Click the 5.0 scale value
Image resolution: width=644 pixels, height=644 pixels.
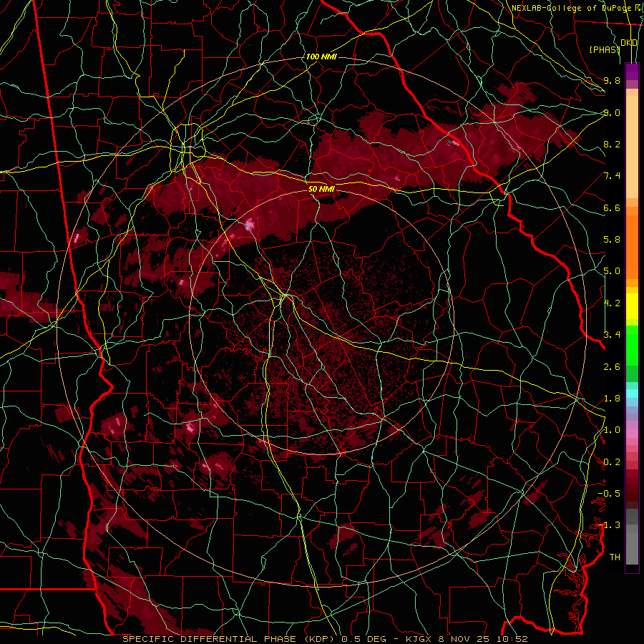coord(612,271)
